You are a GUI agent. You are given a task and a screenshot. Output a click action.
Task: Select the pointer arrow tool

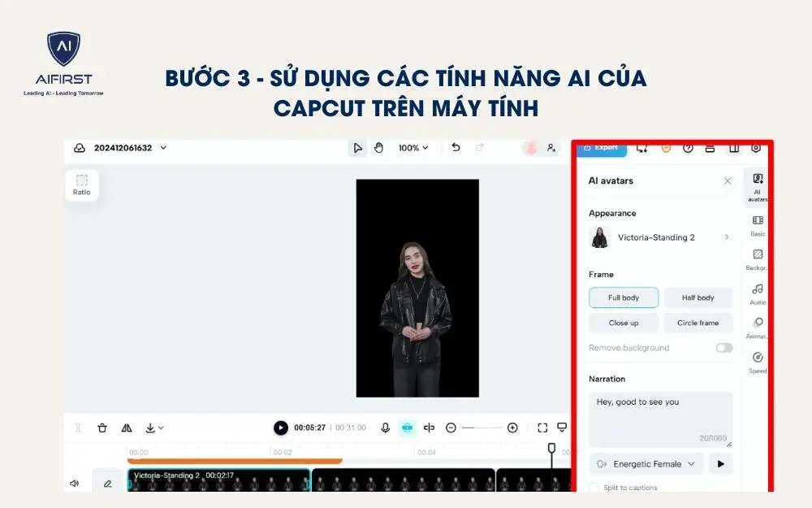pos(357,148)
